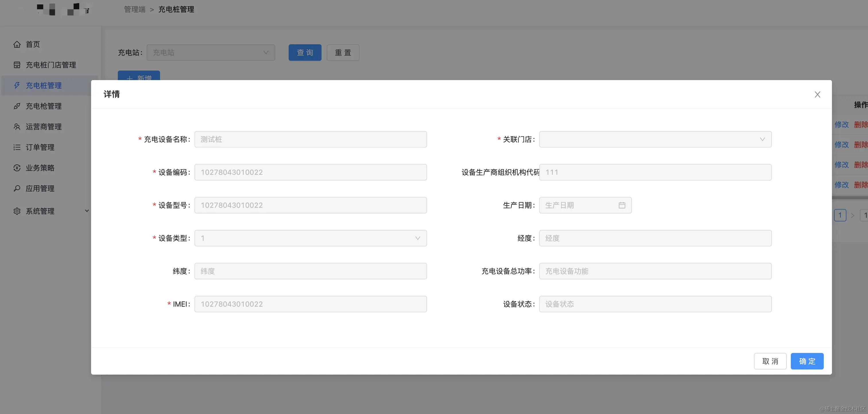Click the lightning icon for 充电桩管理
The image size is (868, 414).
pos(17,85)
